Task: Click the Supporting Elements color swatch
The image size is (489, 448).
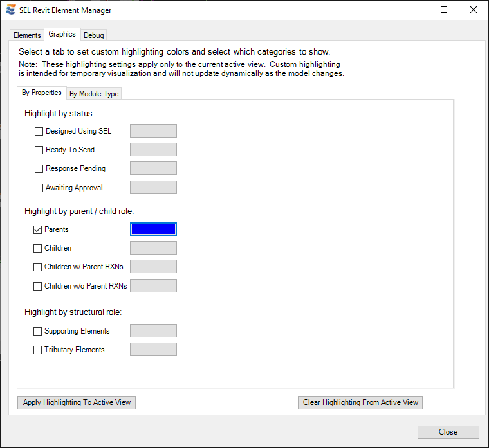Action: click(x=153, y=331)
